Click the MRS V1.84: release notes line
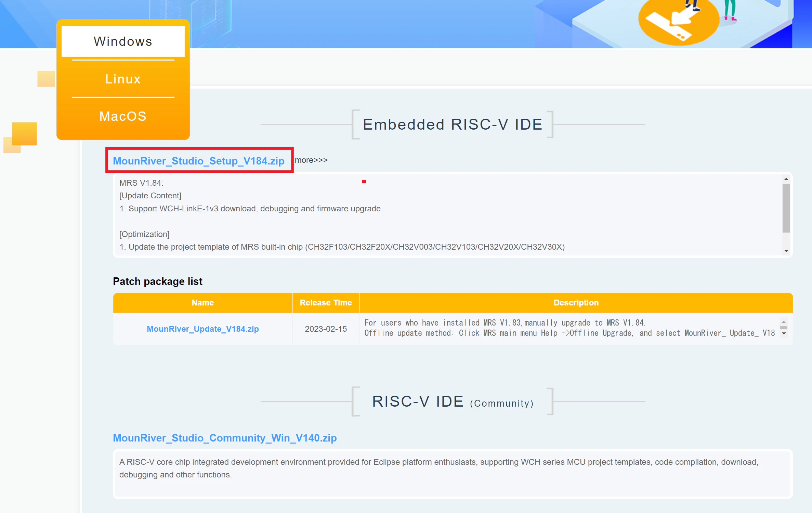812x513 pixels. pyautogui.click(x=141, y=183)
